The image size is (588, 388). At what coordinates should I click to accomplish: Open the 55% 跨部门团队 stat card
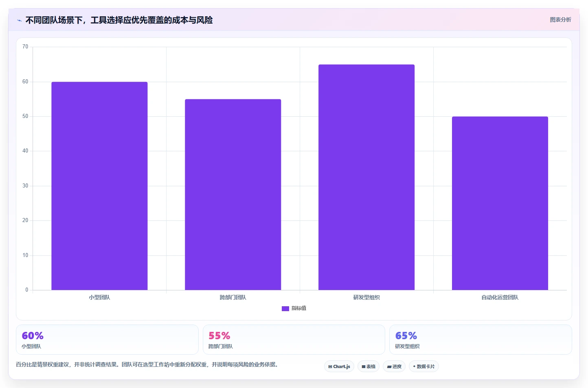point(294,340)
